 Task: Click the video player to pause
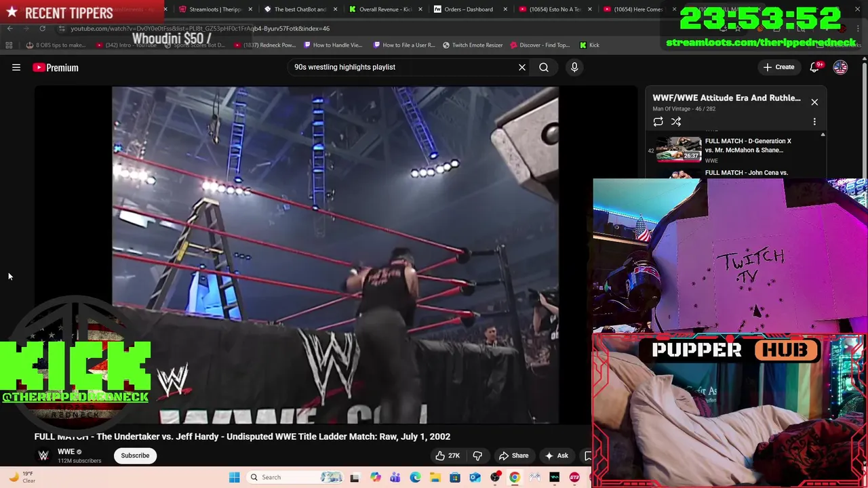click(335, 255)
